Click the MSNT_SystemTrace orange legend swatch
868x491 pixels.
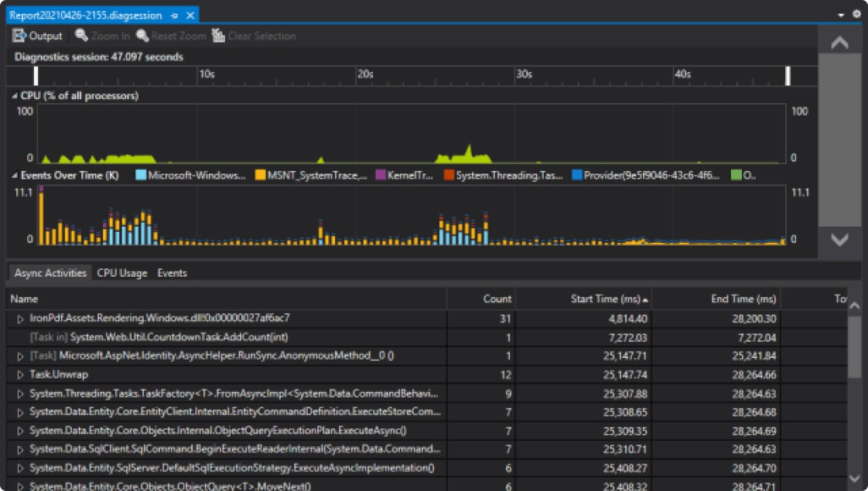[261, 176]
